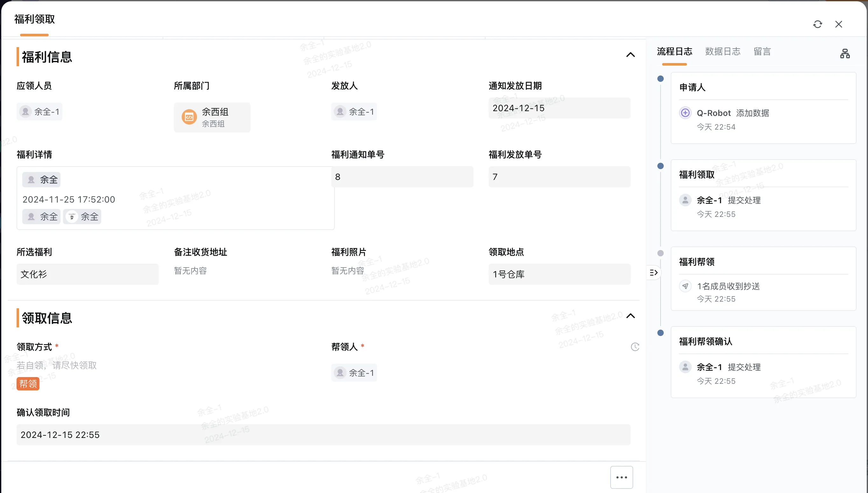The width and height of the screenshot is (868, 493).
Task: Switch to the 留言 tab
Action: point(762,51)
